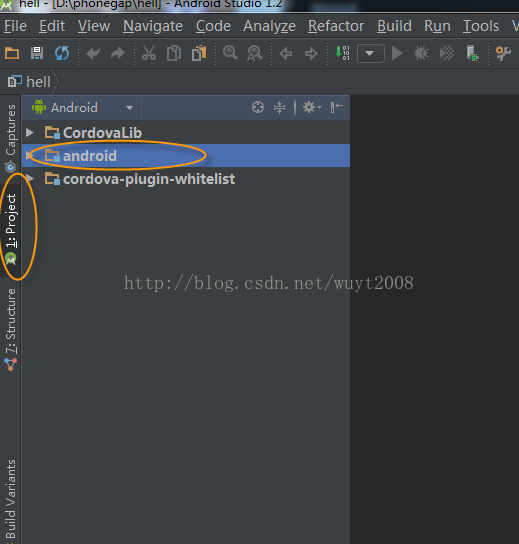The height and width of the screenshot is (544, 519).
Task: Open the Analyze menu
Action: [x=269, y=26]
